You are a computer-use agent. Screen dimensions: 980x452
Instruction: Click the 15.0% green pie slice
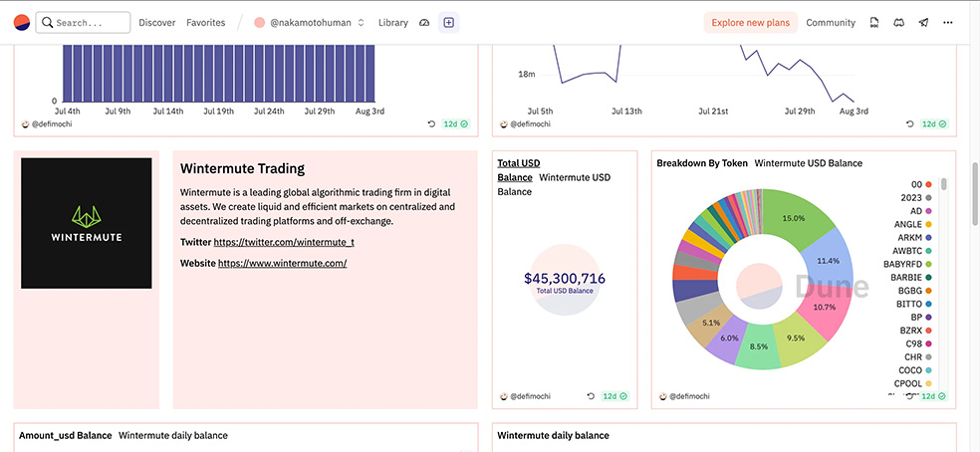click(794, 216)
